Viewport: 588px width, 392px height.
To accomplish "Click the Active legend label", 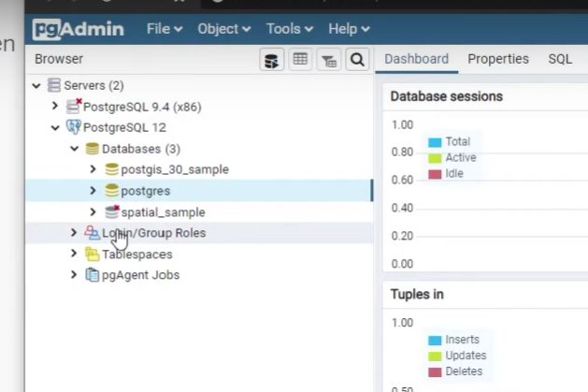I will [x=461, y=157].
